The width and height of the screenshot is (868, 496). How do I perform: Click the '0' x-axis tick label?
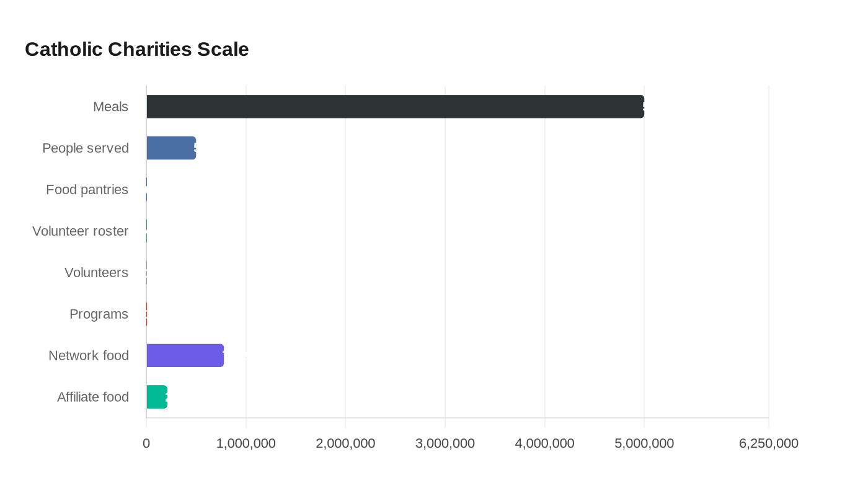click(146, 443)
